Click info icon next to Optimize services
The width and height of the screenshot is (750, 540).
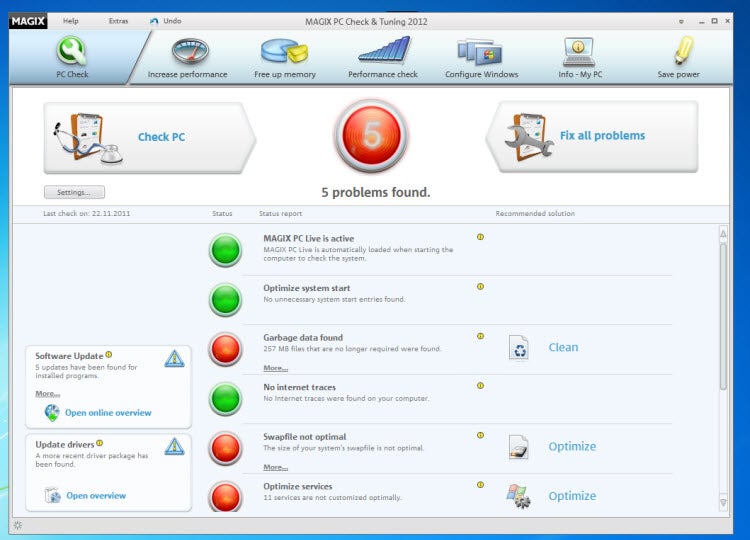click(480, 485)
